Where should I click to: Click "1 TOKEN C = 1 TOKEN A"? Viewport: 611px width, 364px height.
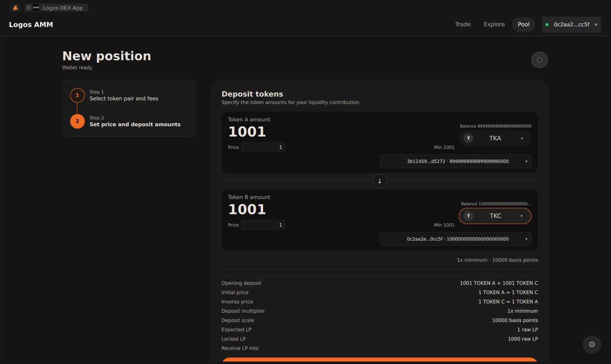point(508,302)
